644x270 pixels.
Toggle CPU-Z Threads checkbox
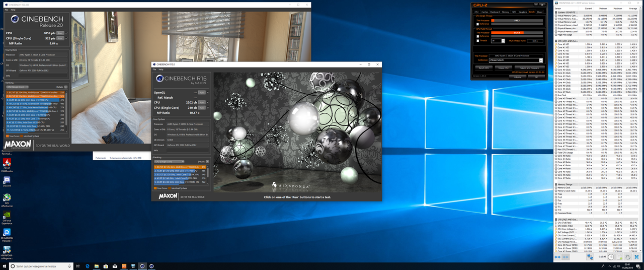[x=477, y=41]
